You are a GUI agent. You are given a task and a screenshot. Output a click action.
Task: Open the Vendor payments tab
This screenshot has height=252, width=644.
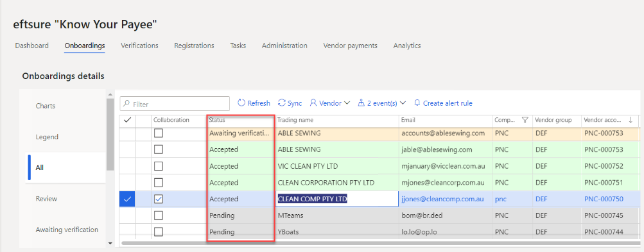click(350, 46)
